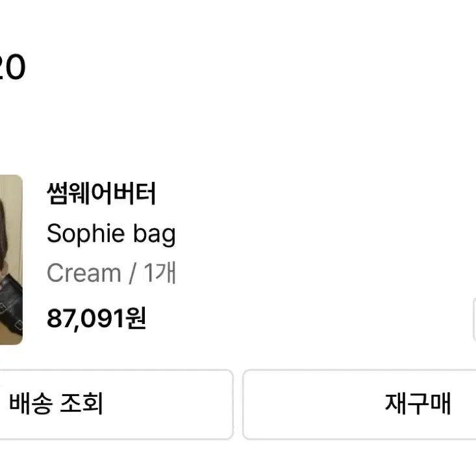This screenshot has width=476, height=476.
Task: Click the cut-off button right of price
Action: (475, 319)
